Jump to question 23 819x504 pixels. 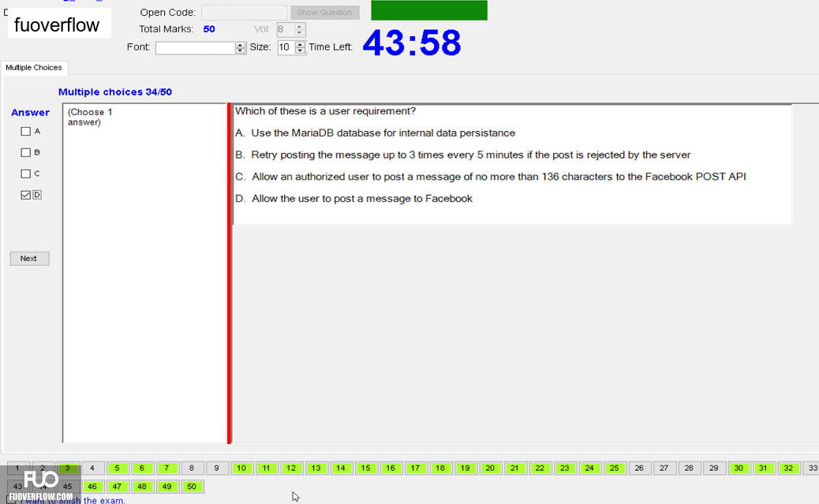tap(565, 468)
